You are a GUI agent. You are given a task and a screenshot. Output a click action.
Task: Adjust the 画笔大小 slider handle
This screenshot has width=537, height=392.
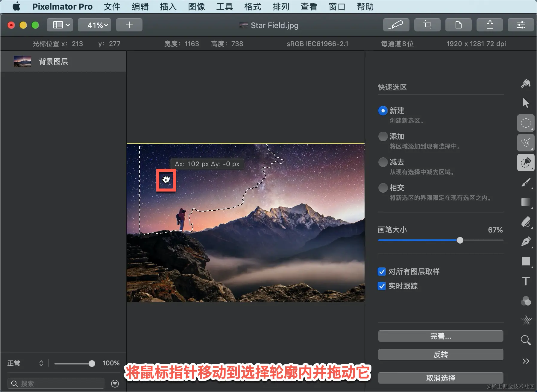point(460,240)
